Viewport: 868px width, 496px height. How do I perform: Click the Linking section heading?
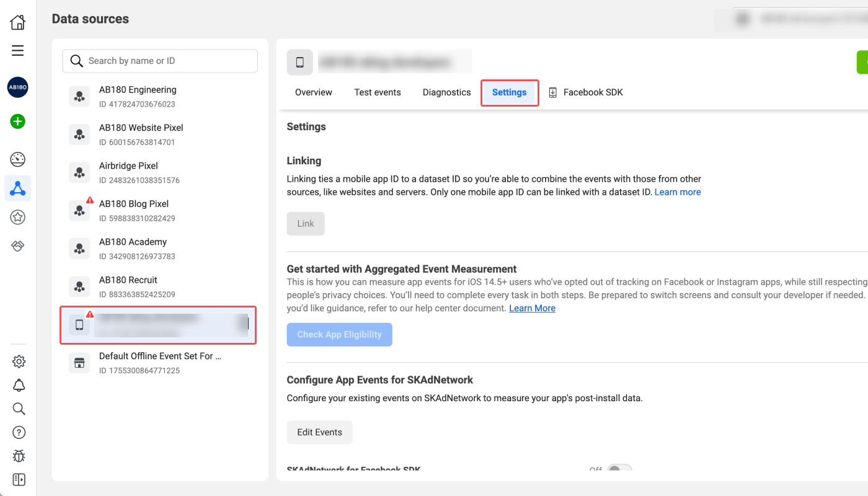pyautogui.click(x=304, y=161)
